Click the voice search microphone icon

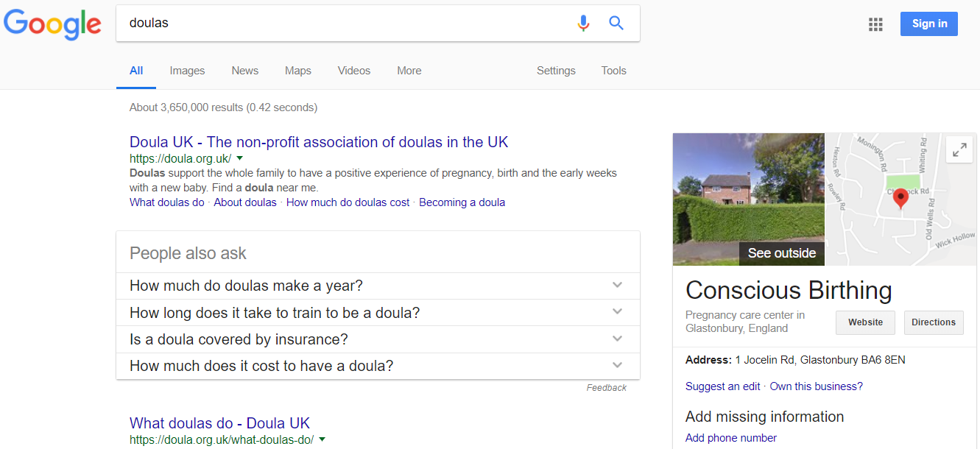click(583, 24)
